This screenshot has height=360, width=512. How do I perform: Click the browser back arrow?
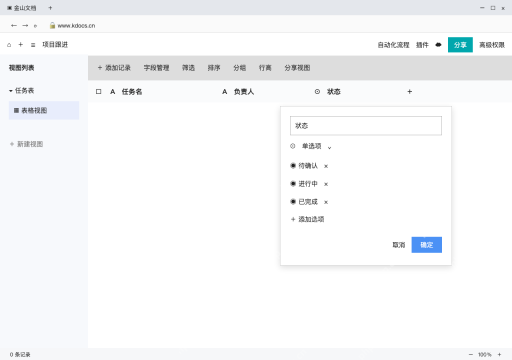click(x=14, y=25)
